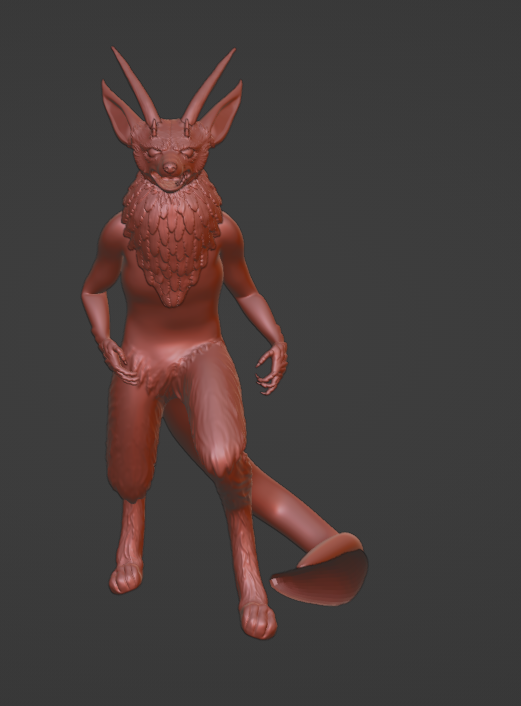Image resolution: width=521 pixels, height=706 pixels.
Task: Click the creature's nose on the model
Action: [x=169, y=168]
